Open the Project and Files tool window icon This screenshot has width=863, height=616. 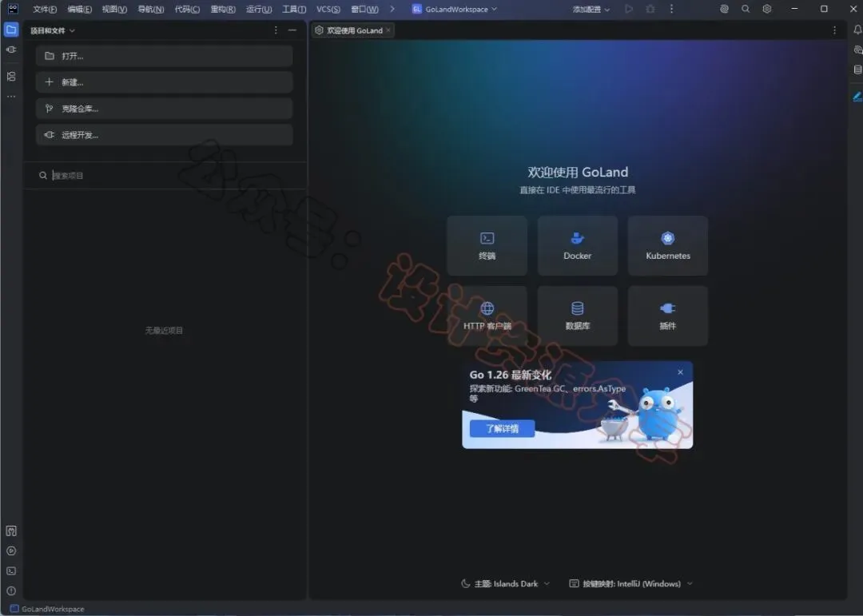pyautogui.click(x=11, y=30)
